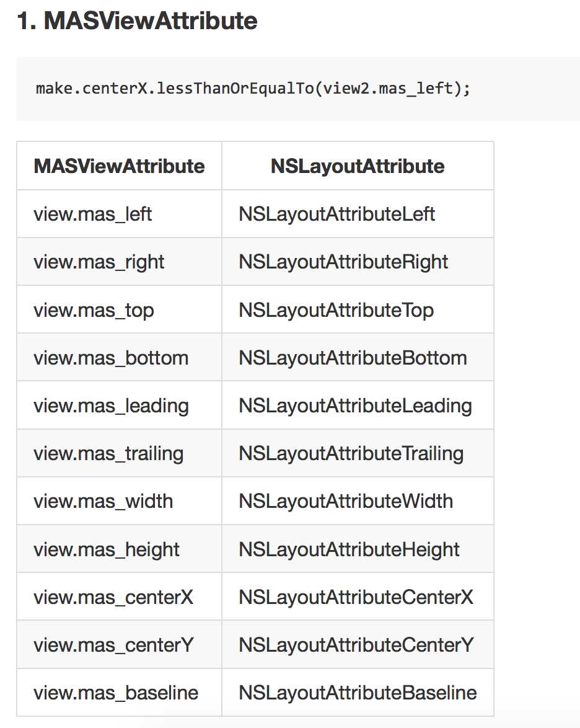Click the NSLayoutAttributeBottom cell

[353, 358]
